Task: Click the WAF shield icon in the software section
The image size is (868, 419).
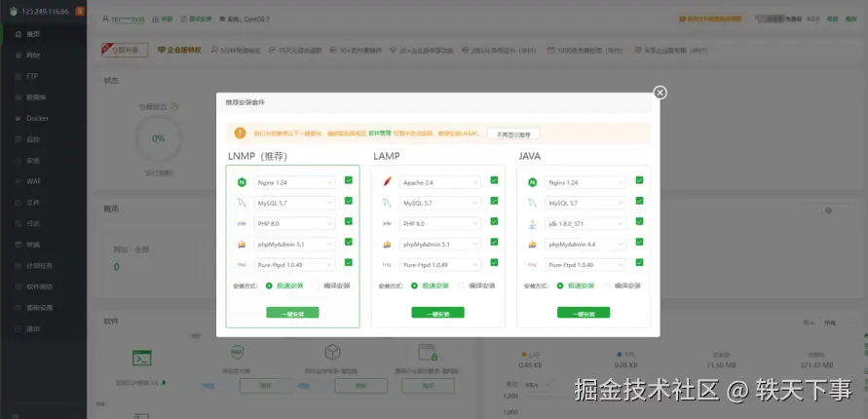Action: 238,352
